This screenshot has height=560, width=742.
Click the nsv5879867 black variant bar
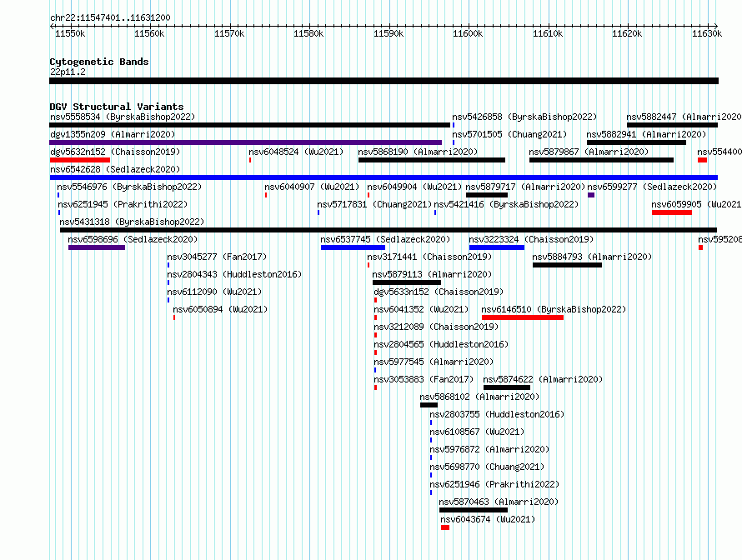click(601, 160)
